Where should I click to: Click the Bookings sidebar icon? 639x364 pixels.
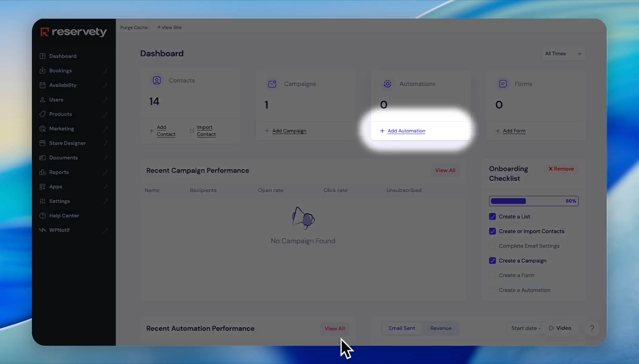(x=42, y=70)
